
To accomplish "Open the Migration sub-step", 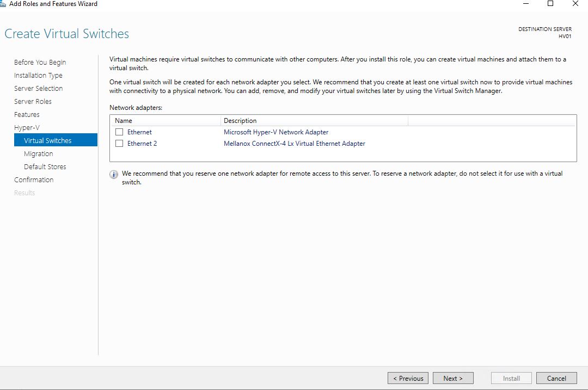I will [38, 154].
